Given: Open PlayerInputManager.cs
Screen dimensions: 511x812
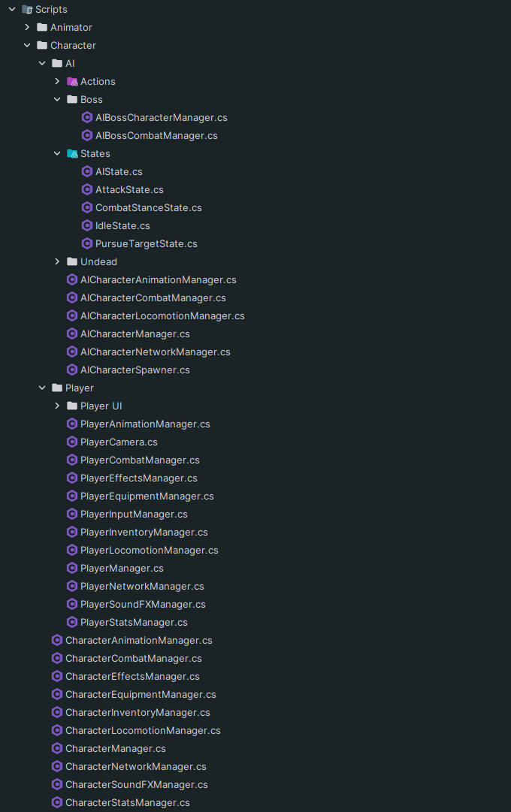Looking at the screenshot, I should tap(134, 515).
